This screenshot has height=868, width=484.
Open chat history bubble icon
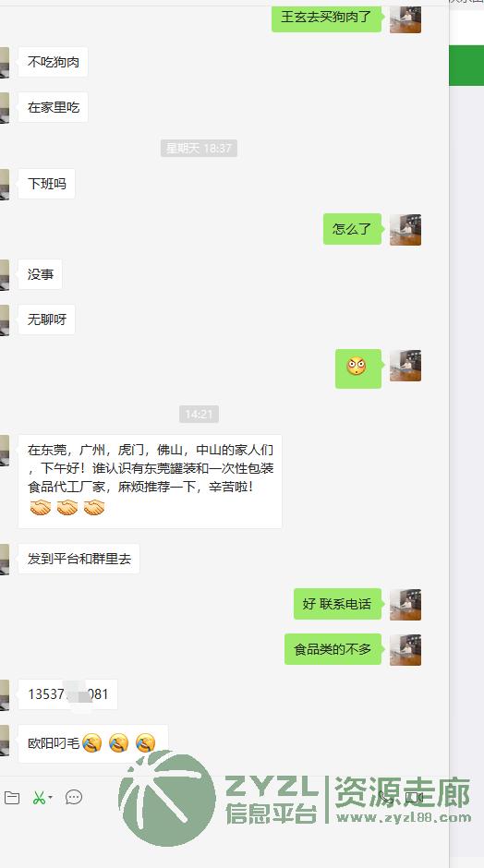point(74,797)
